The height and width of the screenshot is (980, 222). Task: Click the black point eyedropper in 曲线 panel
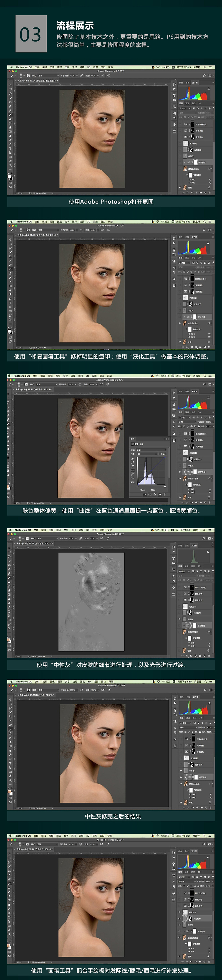coord(133,459)
